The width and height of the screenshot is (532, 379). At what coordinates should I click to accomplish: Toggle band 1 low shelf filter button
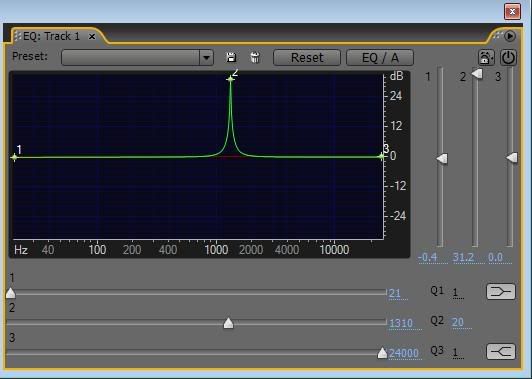501,292
